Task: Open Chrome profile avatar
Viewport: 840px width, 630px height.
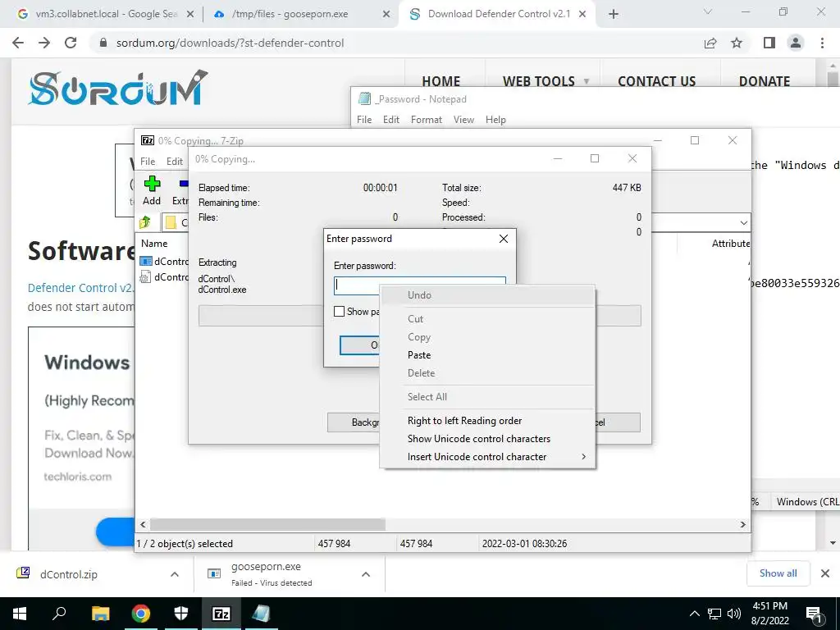Action: pyautogui.click(x=796, y=43)
